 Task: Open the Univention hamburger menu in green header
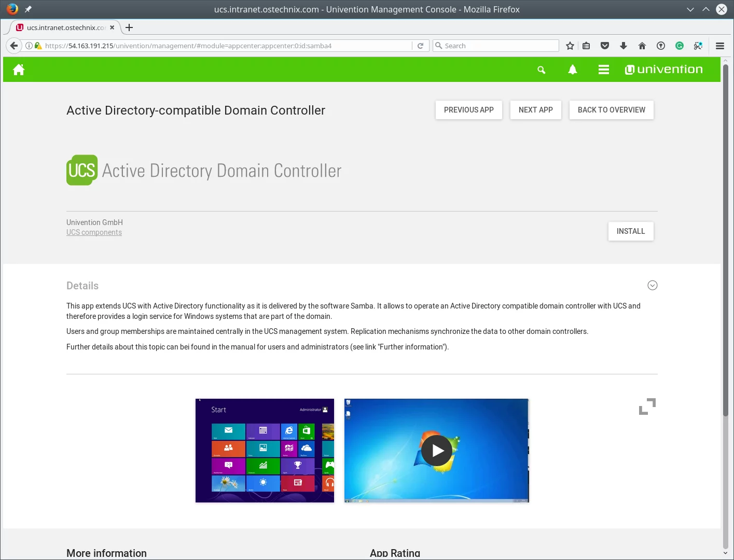604,69
